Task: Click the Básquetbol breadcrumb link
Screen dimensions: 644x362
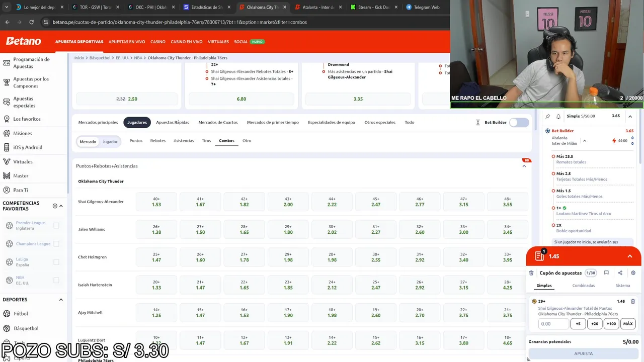Action: [100, 58]
